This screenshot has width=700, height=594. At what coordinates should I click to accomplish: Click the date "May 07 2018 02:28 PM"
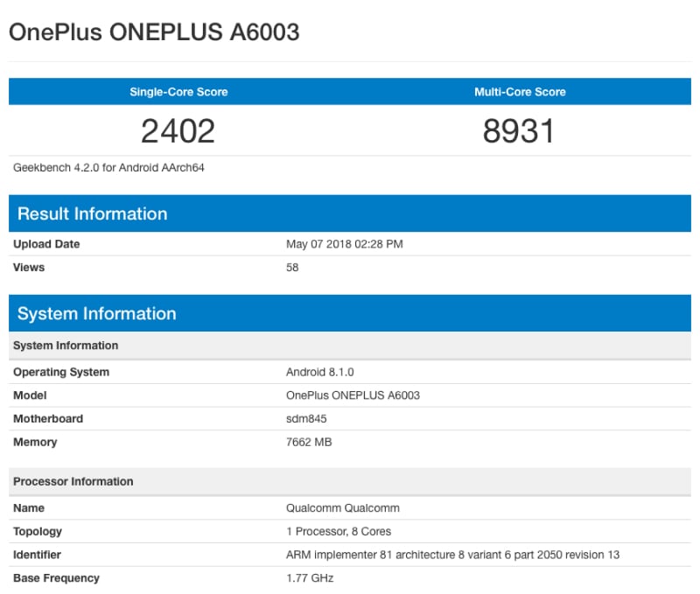point(344,244)
